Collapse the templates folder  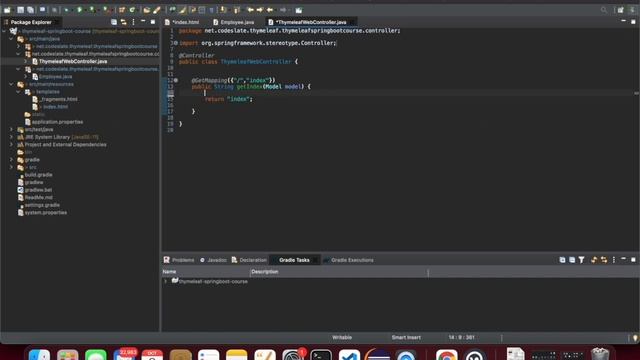pyautogui.click(x=18, y=92)
